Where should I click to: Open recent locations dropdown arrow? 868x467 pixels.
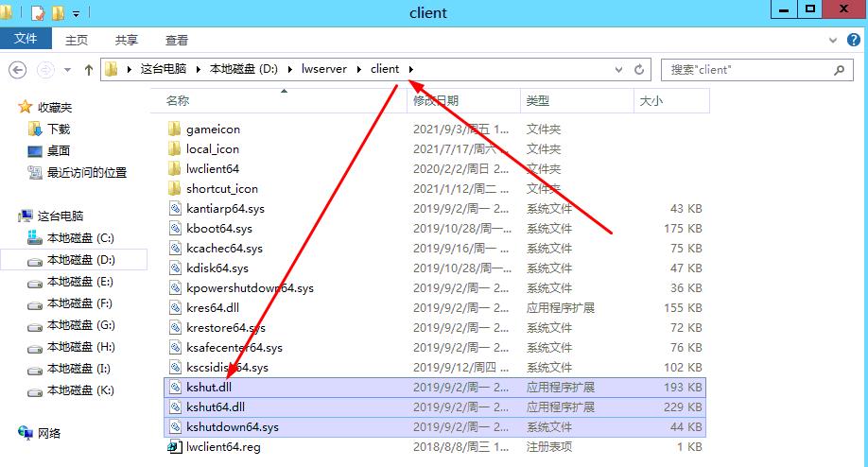tap(69, 70)
